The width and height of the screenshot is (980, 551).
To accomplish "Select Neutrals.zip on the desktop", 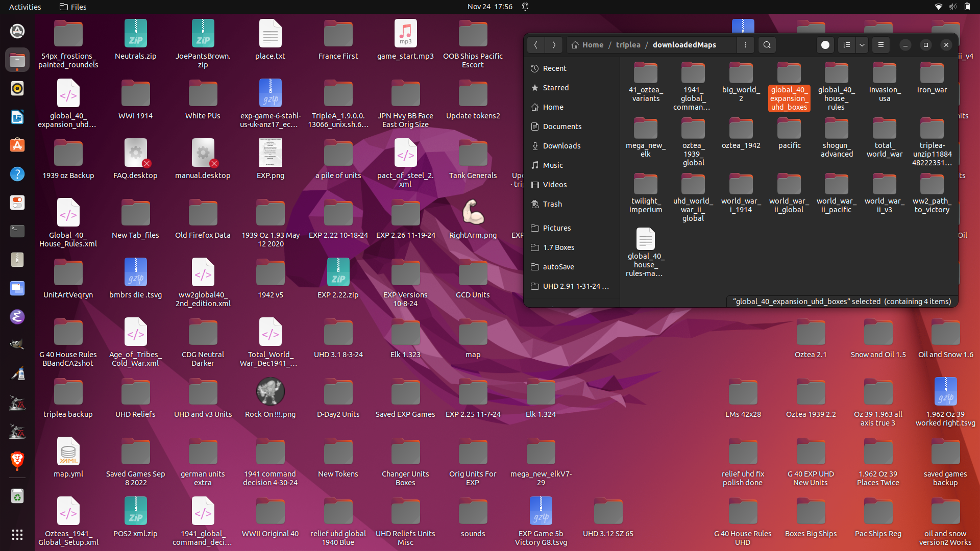I will click(135, 40).
